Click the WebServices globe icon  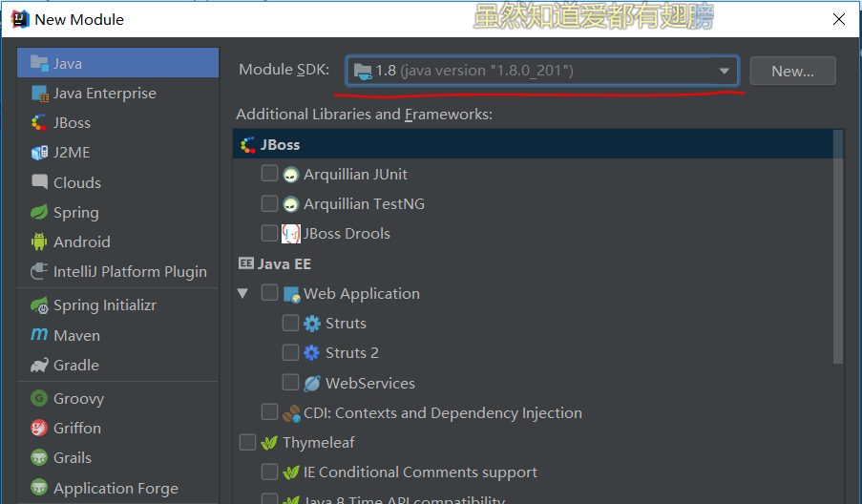312,383
